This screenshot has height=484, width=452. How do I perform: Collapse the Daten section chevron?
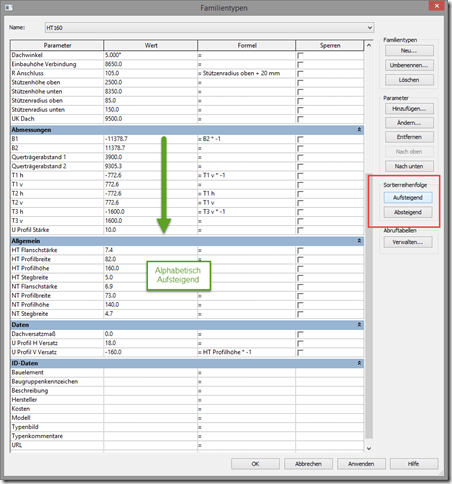tap(359, 325)
